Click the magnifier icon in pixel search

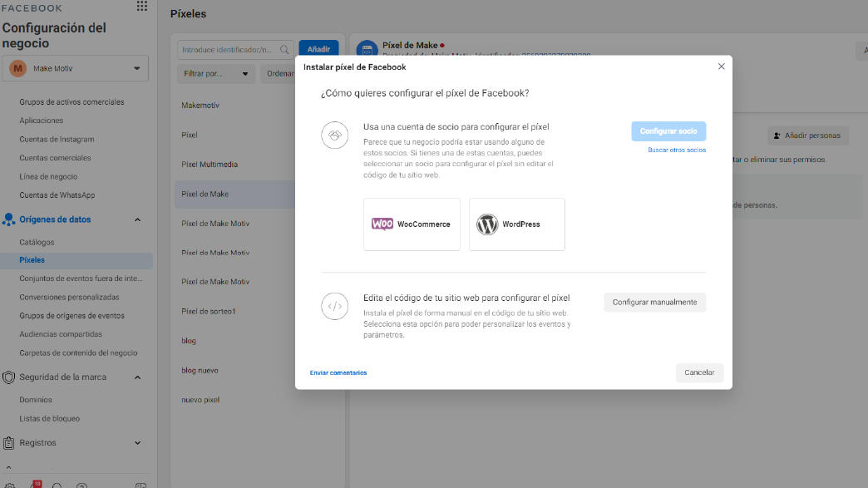(285, 50)
